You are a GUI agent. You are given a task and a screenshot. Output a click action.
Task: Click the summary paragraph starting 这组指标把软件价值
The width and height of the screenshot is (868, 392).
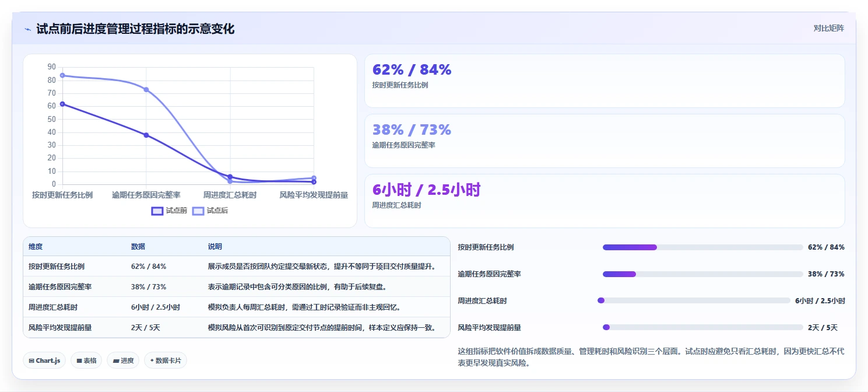coord(651,357)
